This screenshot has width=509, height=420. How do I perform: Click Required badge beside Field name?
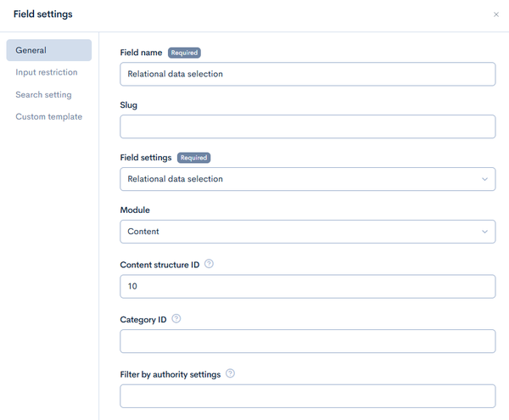click(x=184, y=53)
